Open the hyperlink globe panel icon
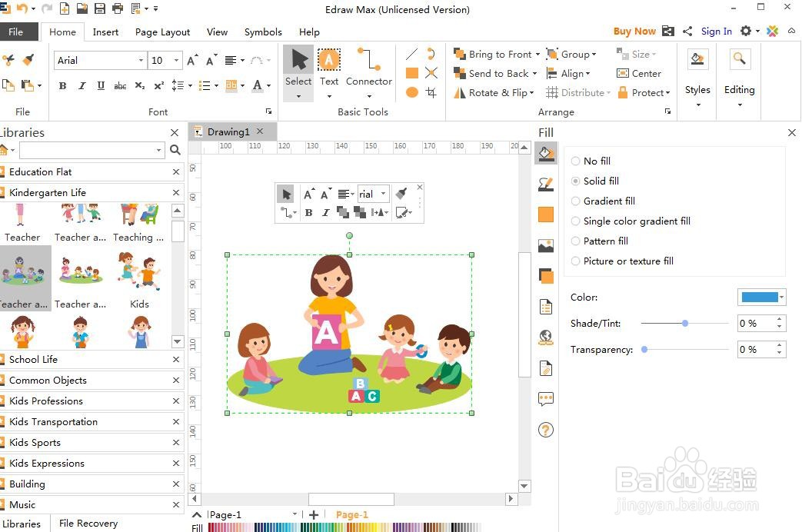Image resolution: width=802 pixels, height=532 pixels. pyautogui.click(x=546, y=337)
